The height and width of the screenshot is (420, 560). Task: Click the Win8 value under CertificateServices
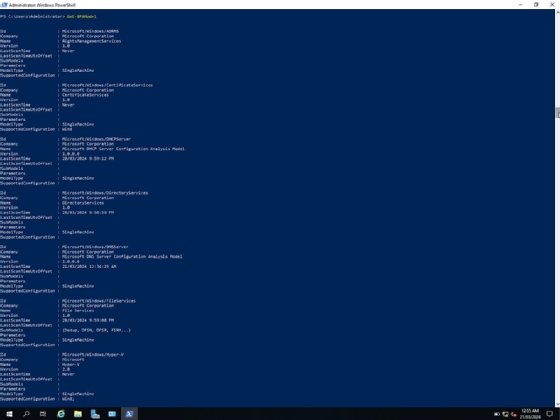click(67, 129)
